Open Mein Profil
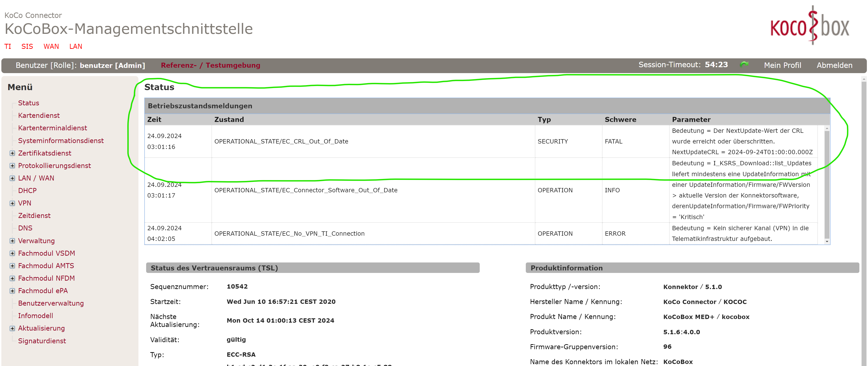The width and height of the screenshot is (868, 366). [782, 65]
